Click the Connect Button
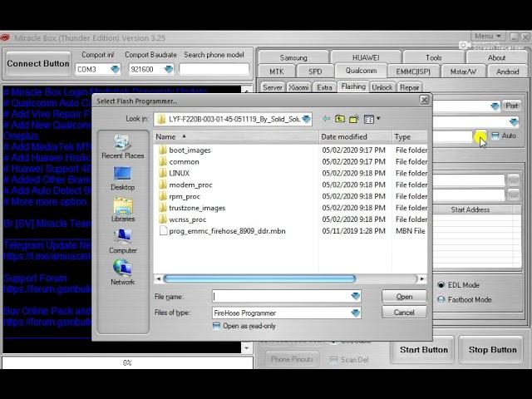The height and width of the screenshot is (399, 532). click(38, 64)
